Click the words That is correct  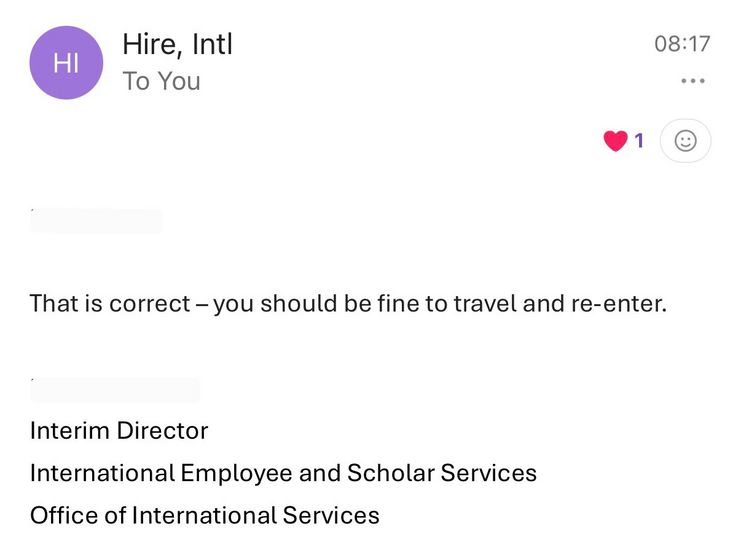[108, 303]
